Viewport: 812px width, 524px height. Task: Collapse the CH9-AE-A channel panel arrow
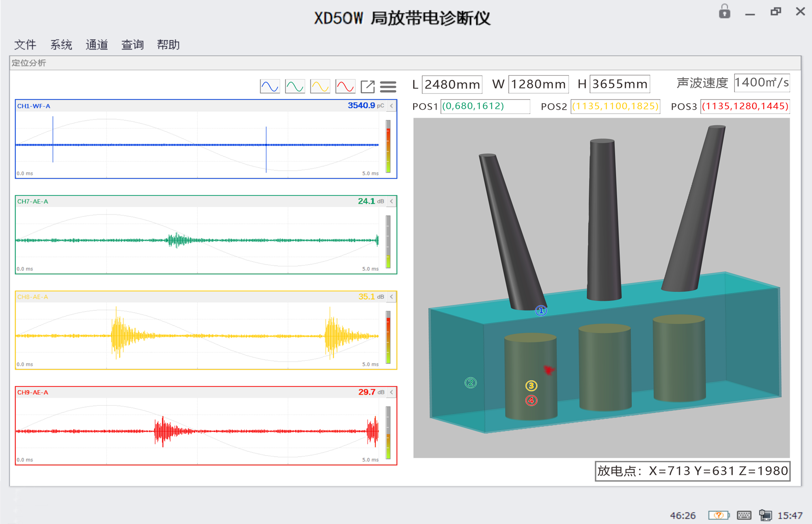[391, 392]
